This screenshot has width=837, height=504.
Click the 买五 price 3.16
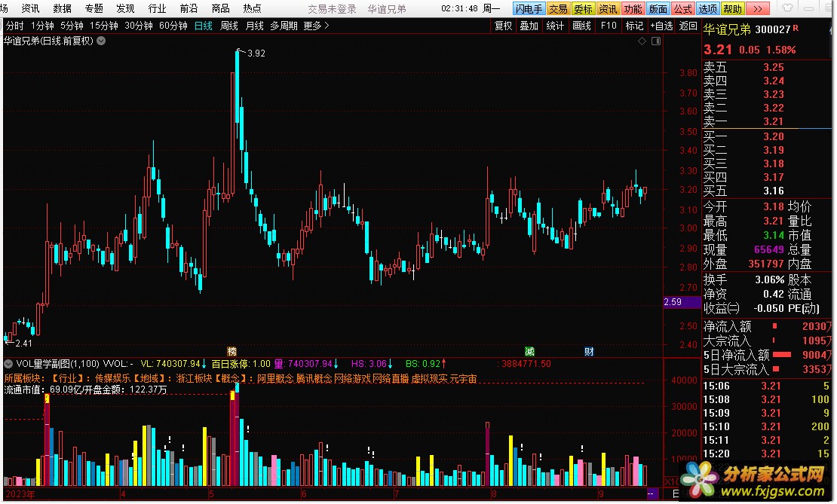[x=774, y=191]
